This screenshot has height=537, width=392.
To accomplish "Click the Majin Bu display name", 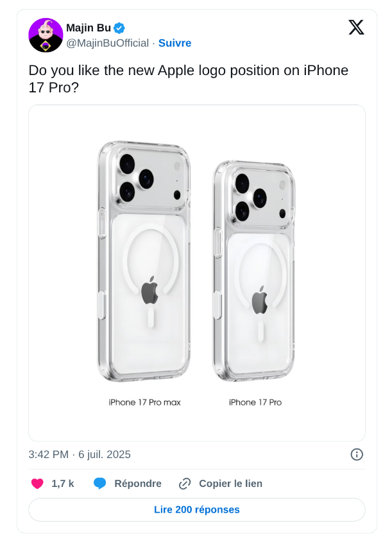I will coord(89,28).
